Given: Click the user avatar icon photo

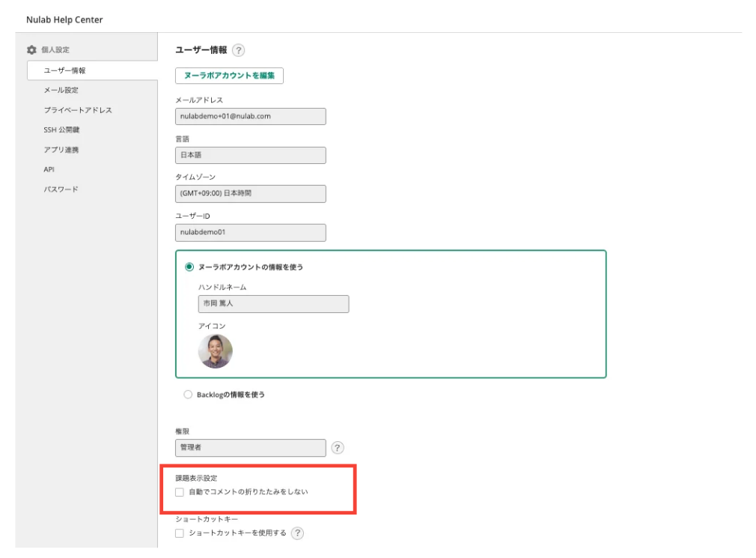Looking at the screenshot, I should pos(216,351).
